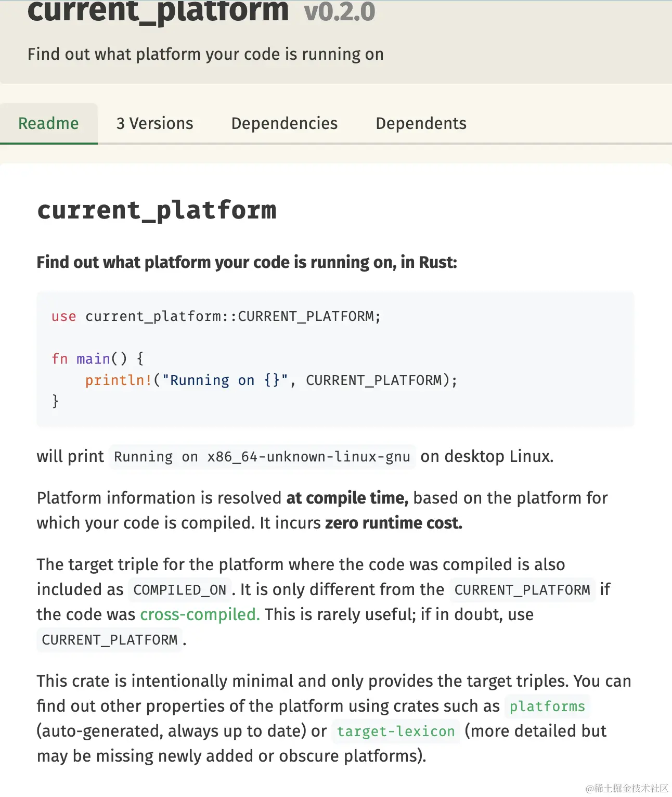
Task: Open the Dependents tab
Action: 421,123
